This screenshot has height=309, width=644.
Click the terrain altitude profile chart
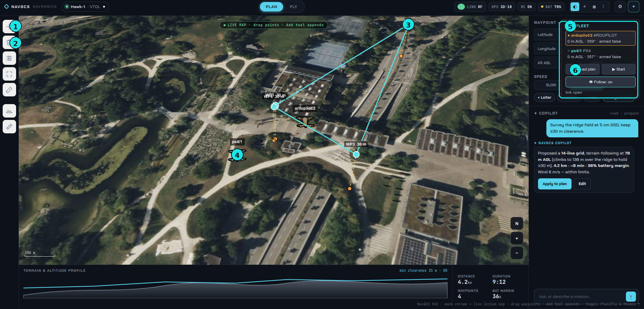tap(235, 288)
